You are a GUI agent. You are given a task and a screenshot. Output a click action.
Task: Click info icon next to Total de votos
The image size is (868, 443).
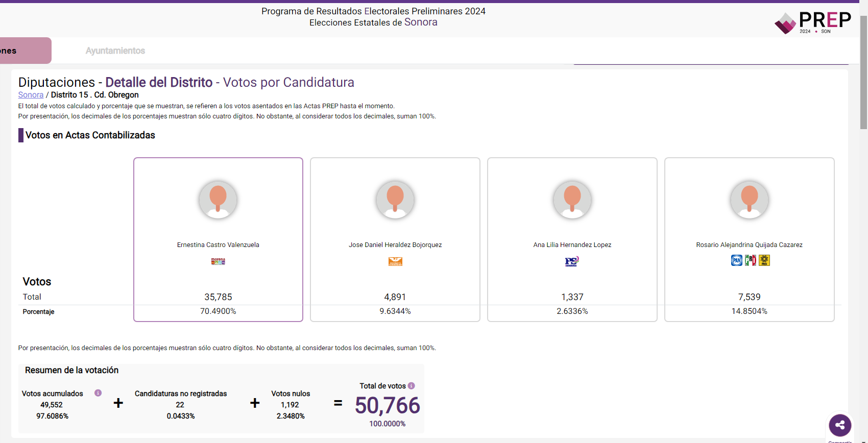click(412, 386)
